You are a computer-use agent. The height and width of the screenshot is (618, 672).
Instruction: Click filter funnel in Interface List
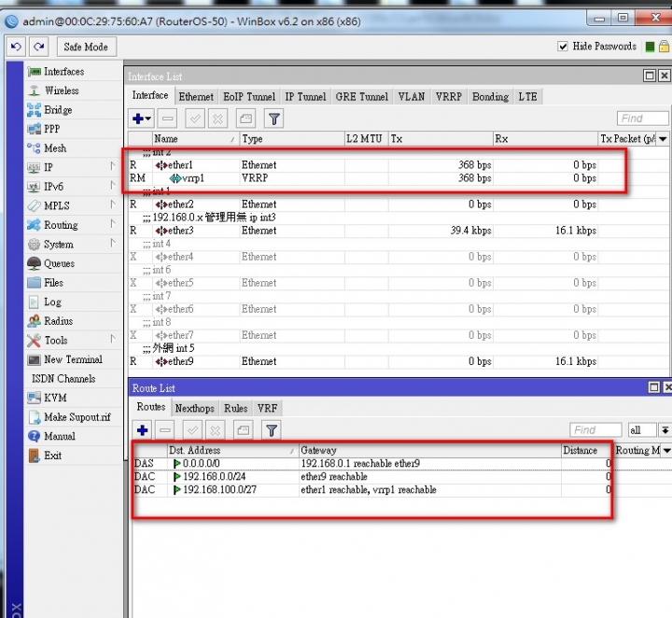tap(273, 119)
